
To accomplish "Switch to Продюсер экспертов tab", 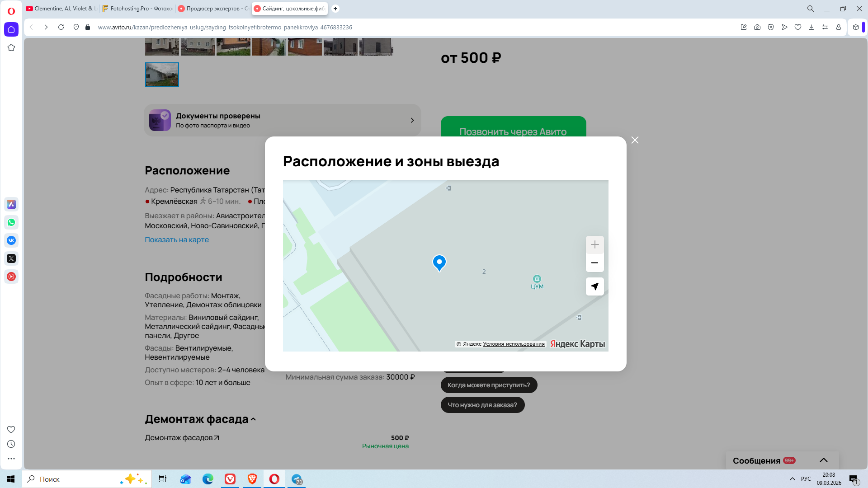I will click(x=213, y=9).
